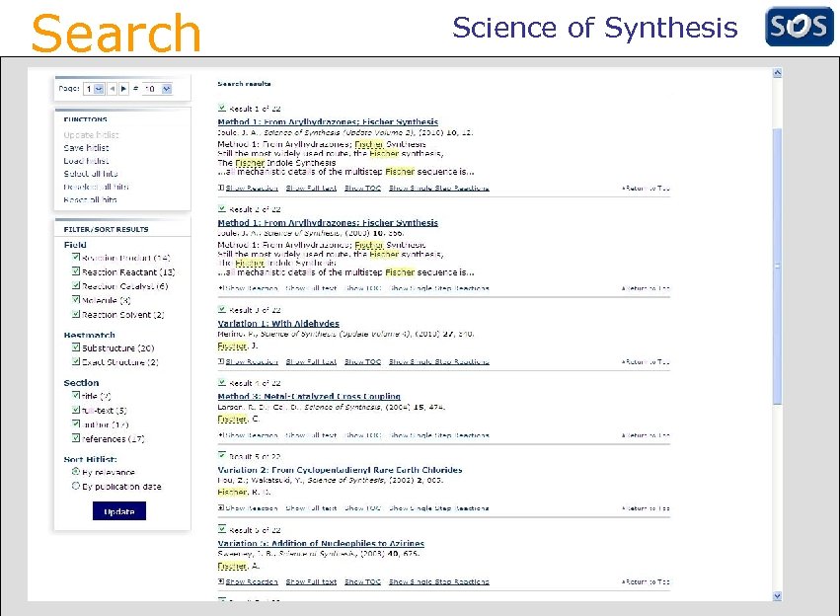Toggle the Reaction Solvent field filter
Viewport: 840px width, 616px height.
pos(76,314)
